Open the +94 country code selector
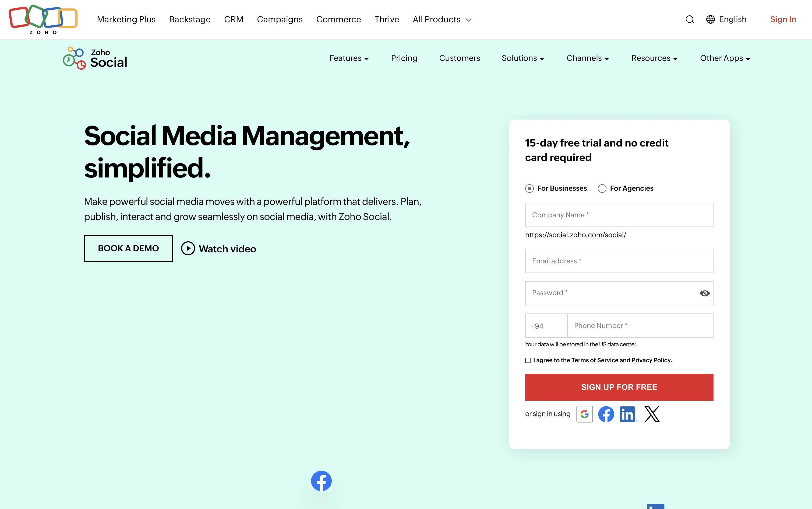 click(546, 326)
